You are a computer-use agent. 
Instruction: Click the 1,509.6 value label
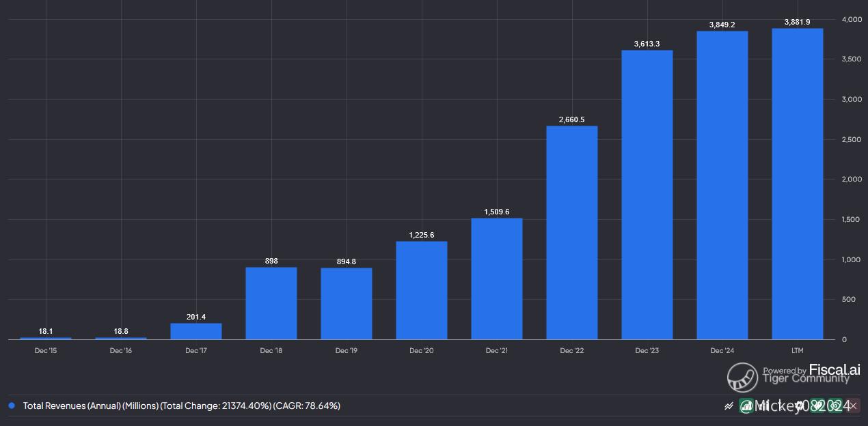click(497, 212)
